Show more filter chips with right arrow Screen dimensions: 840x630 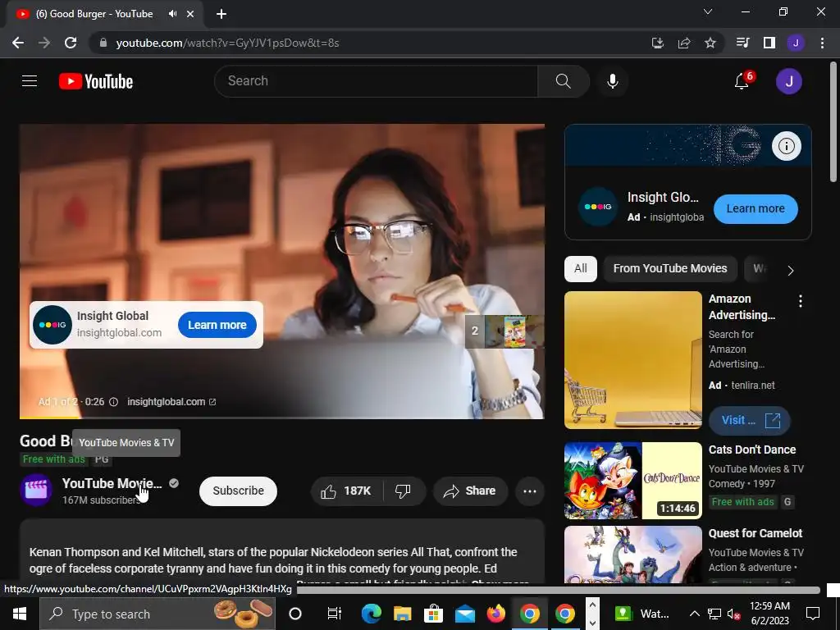click(791, 270)
